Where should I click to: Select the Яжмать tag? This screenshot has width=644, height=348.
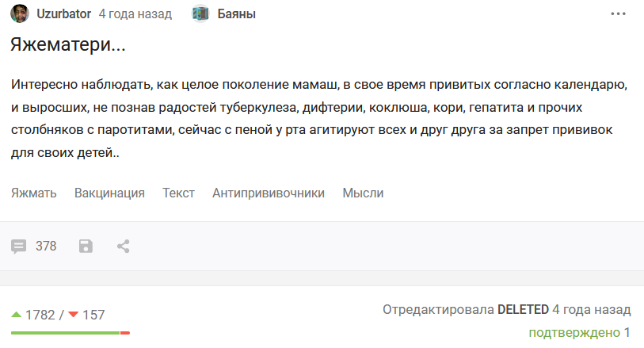[34, 193]
